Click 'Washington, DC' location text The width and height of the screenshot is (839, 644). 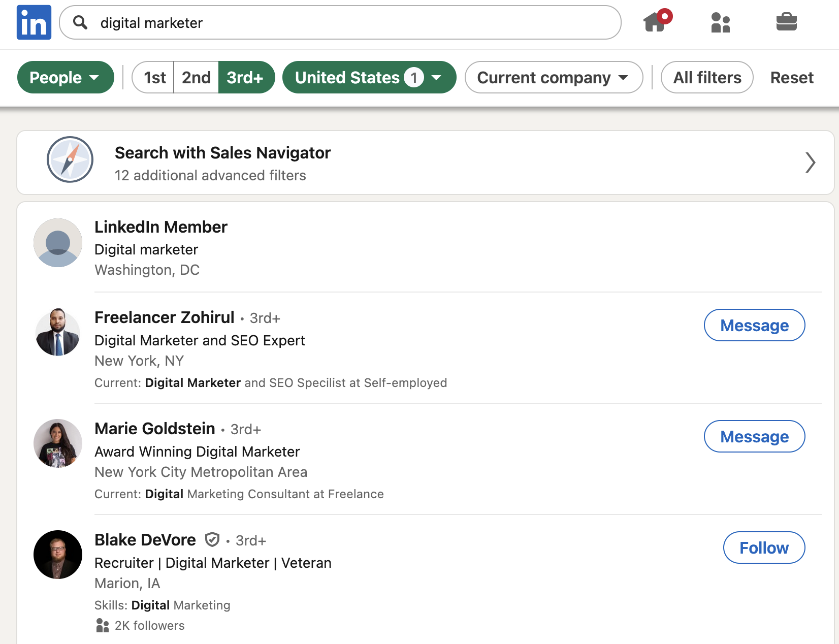tap(147, 270)
